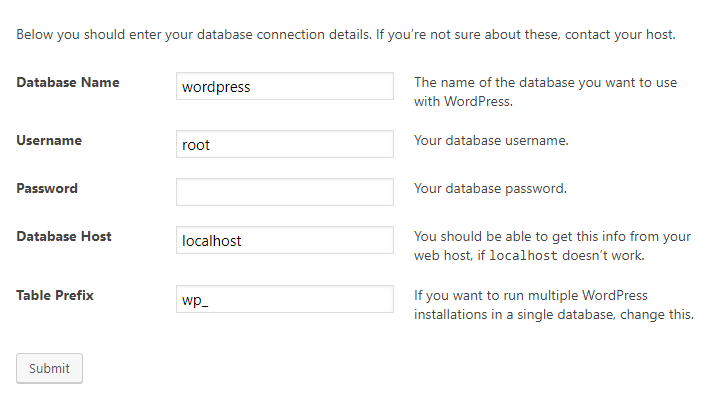The image size is (716, 399).
Task: Click the monospace 'localhost' word in description
Action: click(x=523, y=255)
